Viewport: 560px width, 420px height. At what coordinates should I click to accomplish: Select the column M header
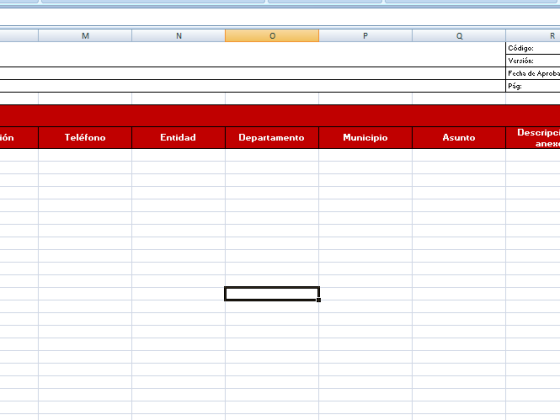click(x=85, y=36)
